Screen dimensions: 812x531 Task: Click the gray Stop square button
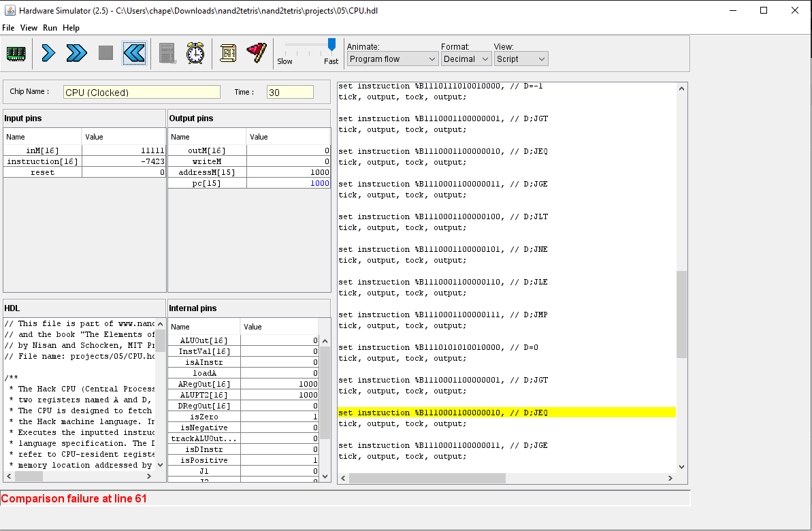[x=105, y=53]
